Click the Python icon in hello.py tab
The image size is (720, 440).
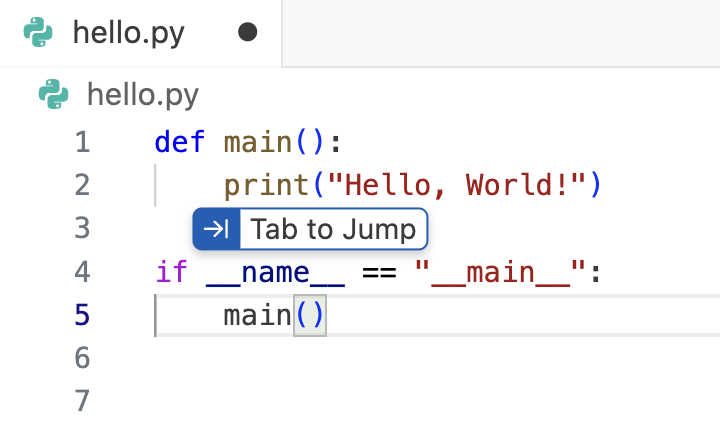pyautogui.click(x=38, y=32)
